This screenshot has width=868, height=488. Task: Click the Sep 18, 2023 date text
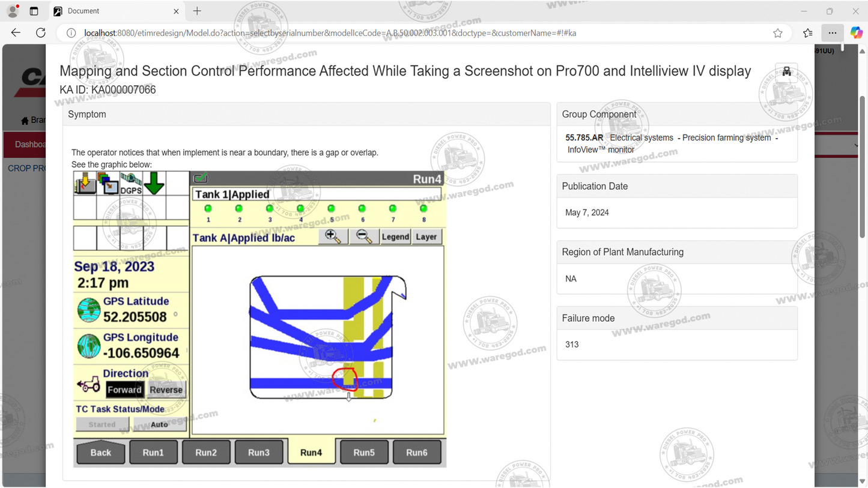(114, 267)
